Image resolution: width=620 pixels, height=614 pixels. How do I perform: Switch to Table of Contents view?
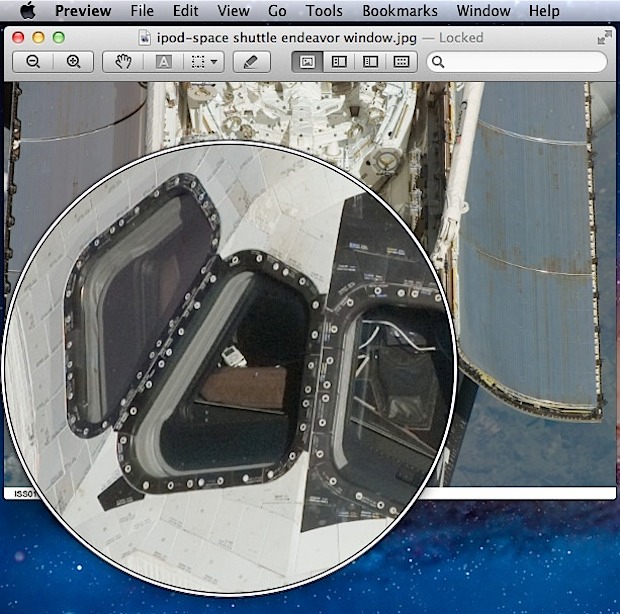point(370,62)
